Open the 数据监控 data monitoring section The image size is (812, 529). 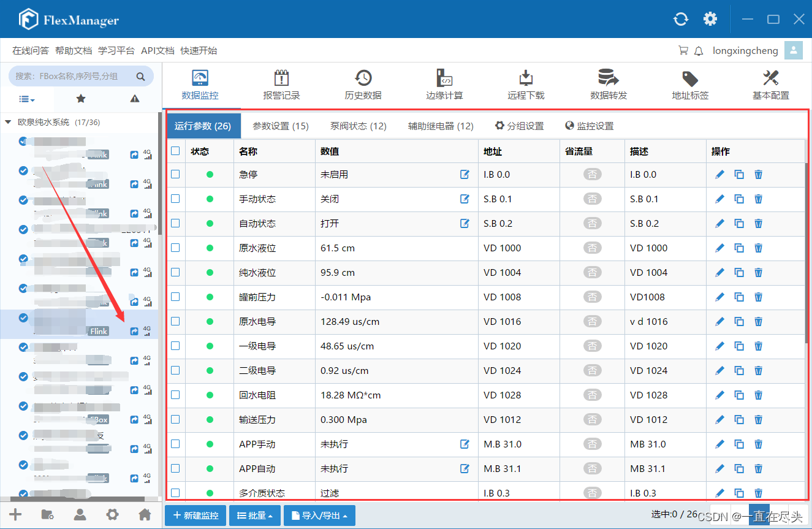click(x=200, y=85)
